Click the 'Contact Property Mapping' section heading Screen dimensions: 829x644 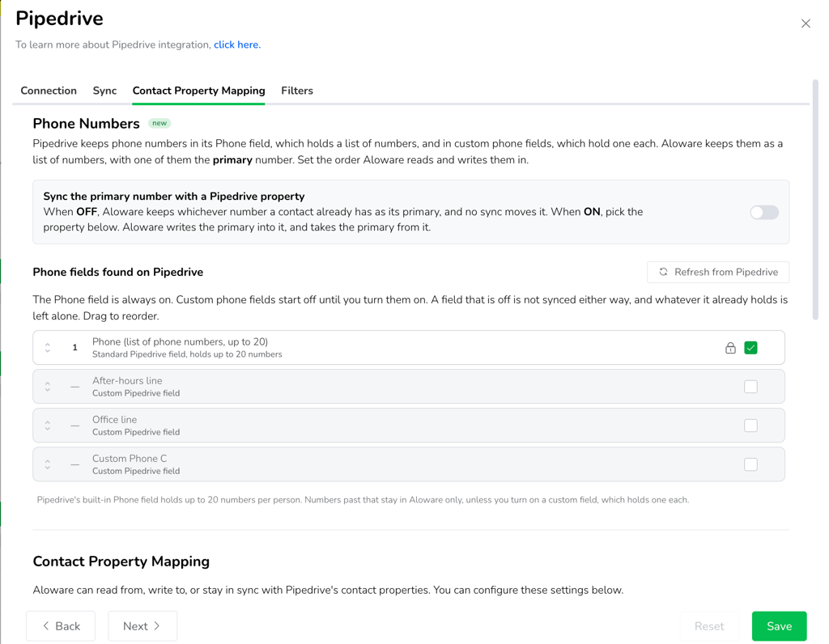point(121,561)
